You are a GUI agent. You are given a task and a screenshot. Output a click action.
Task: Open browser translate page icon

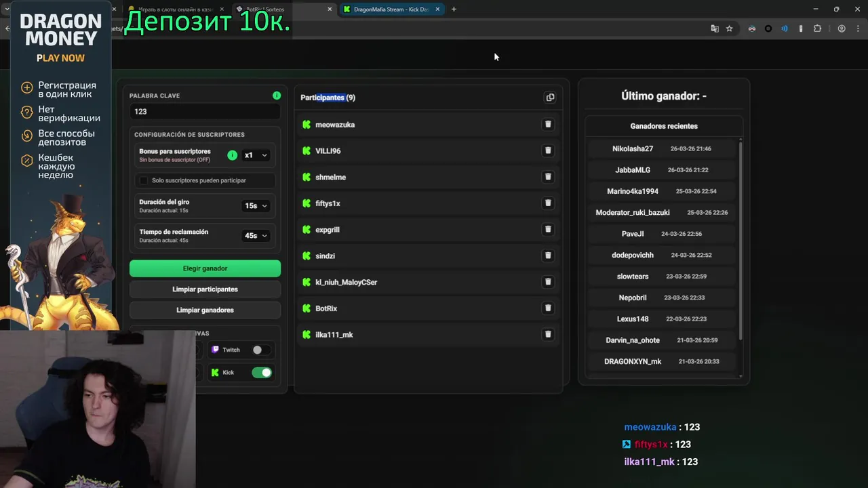(714, 28)
